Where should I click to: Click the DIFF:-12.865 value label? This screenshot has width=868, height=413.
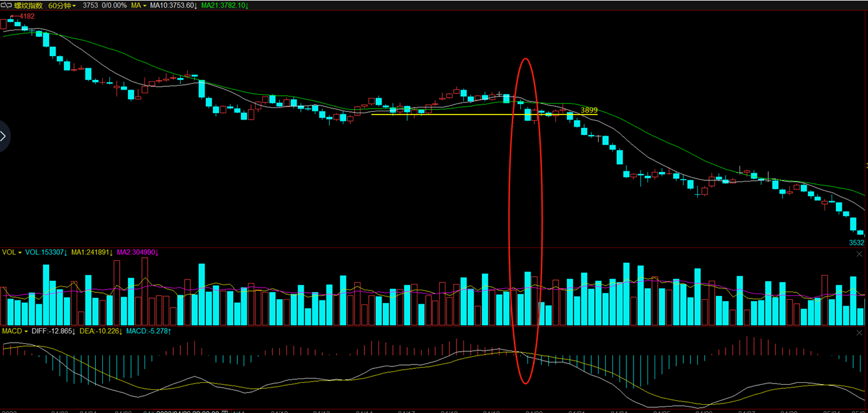pos(54,331)
